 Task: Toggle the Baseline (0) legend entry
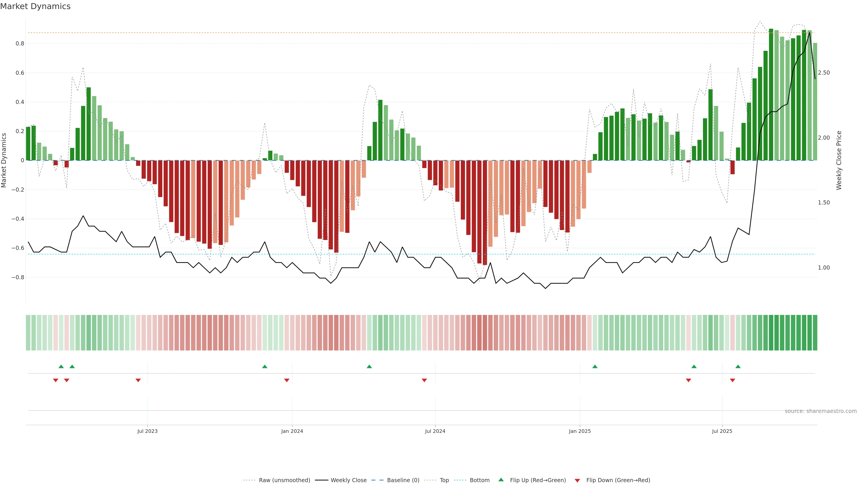(403, 480)
